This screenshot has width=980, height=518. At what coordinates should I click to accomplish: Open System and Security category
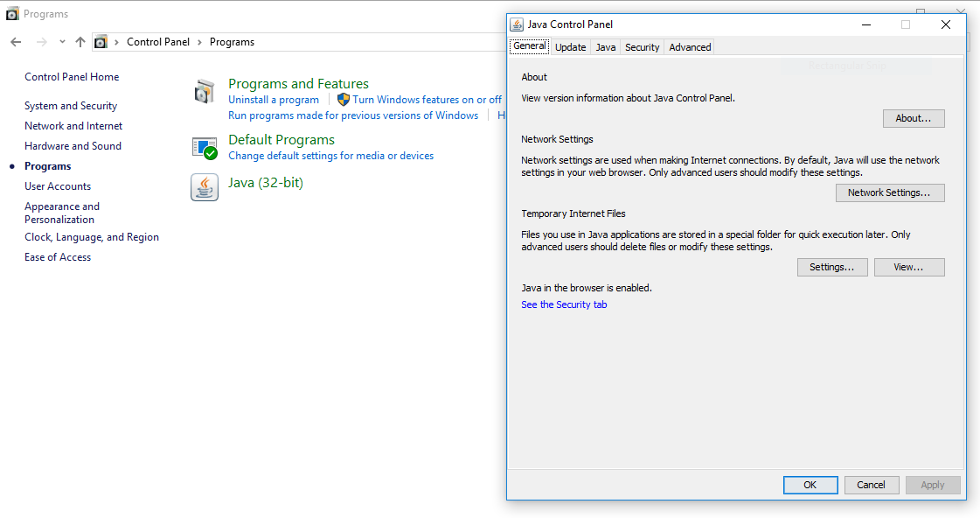coord(71,106)
